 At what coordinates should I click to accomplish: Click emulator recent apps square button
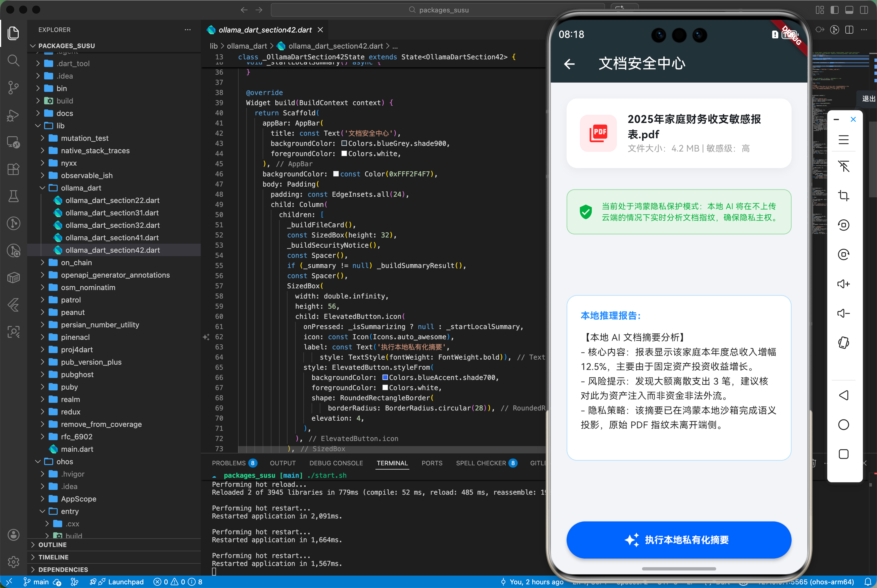point(843,454)
